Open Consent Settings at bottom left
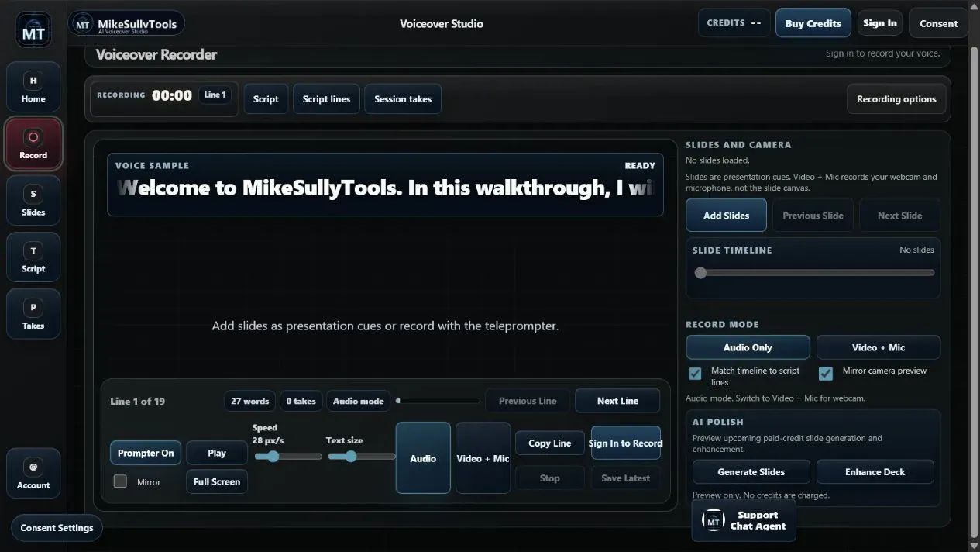The height and width of the screenshot is (552, 980). (x=57, y=528)
